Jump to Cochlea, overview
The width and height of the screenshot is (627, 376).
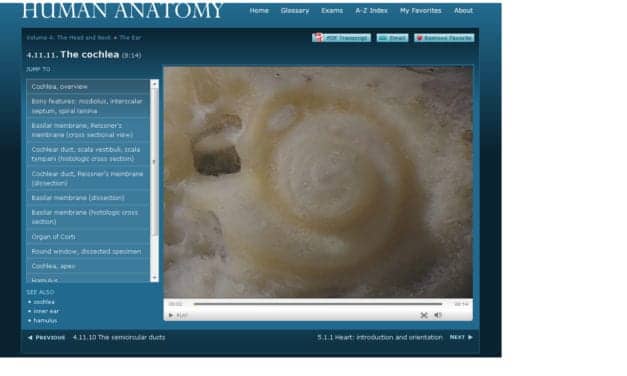88,86
